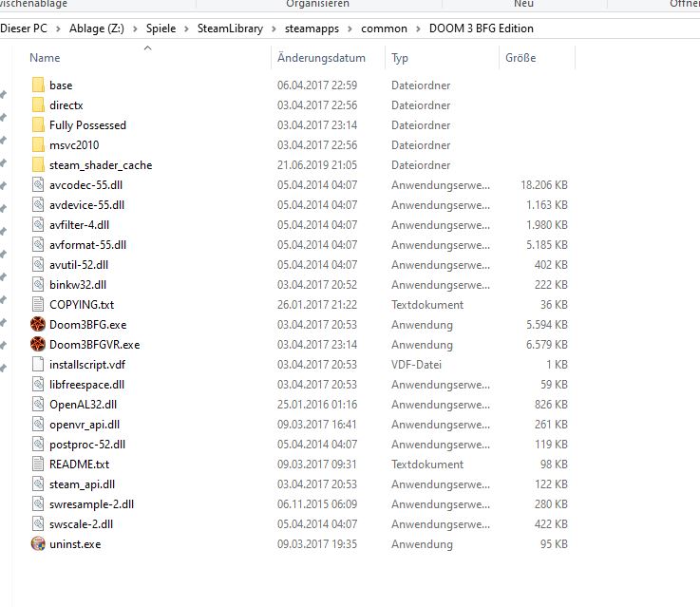Navigate to SteamLibrary breadcrumb segment
This screenshot has width=700, height=607.
click(230, 28)
